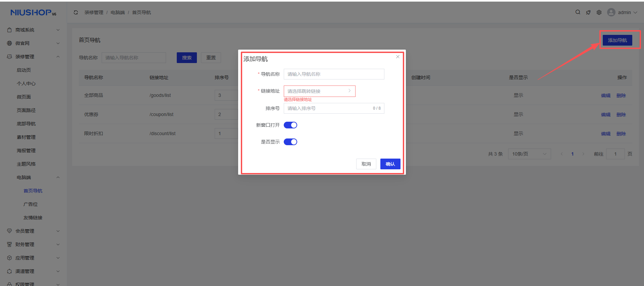This screenshot has width=644, height=286.
Task: Collapse the 装修管理 menu chevron
Action: pyautogui.click(x=58, y=57)
